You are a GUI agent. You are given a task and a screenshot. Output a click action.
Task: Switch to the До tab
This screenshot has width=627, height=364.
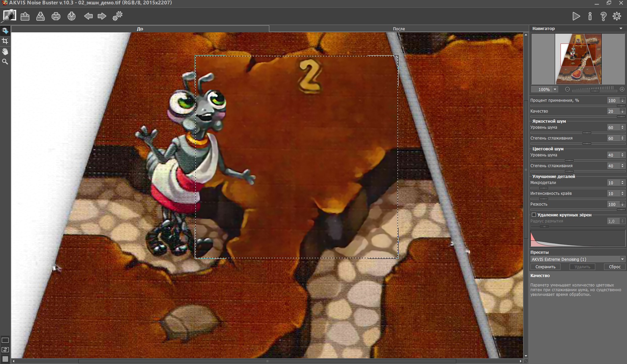pos(140,29)
